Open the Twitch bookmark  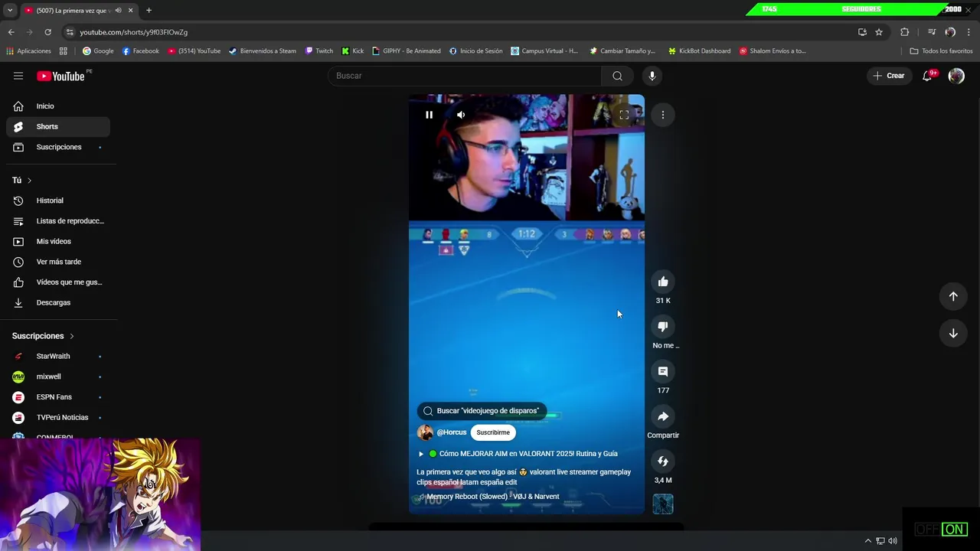(x=319, y=51)
